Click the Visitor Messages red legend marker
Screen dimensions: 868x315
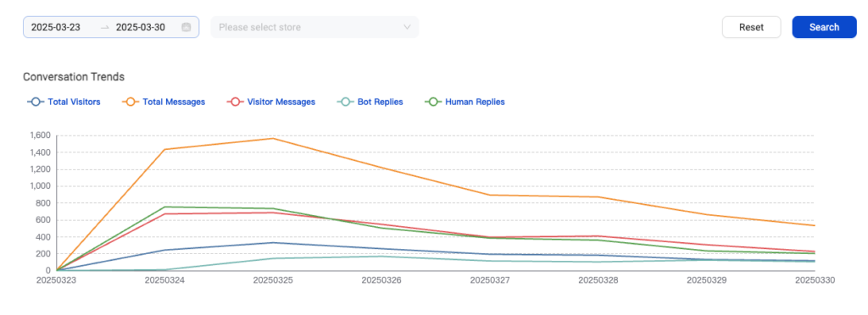tap(236, 102)
